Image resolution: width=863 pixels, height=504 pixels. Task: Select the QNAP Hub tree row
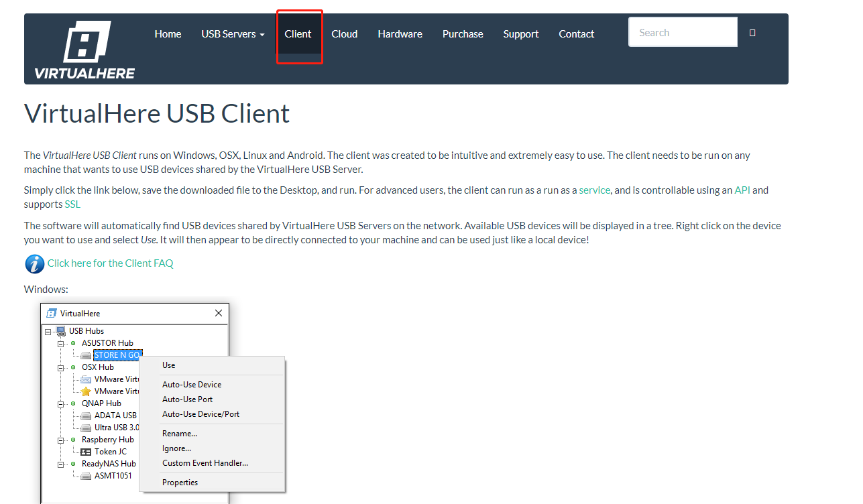click(x=101, y=403)
